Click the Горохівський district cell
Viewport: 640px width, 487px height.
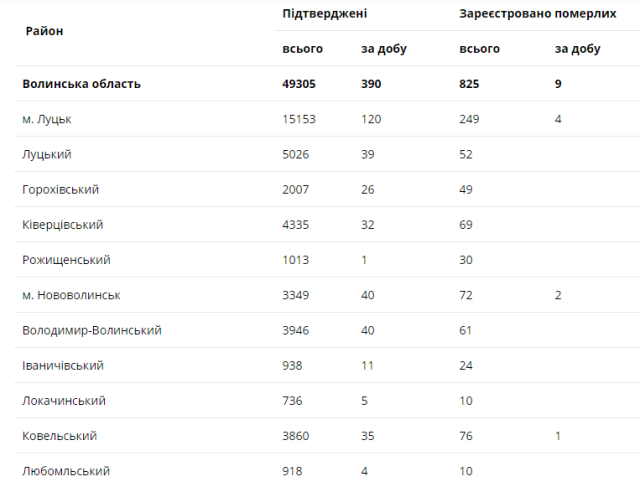[60, 189]
